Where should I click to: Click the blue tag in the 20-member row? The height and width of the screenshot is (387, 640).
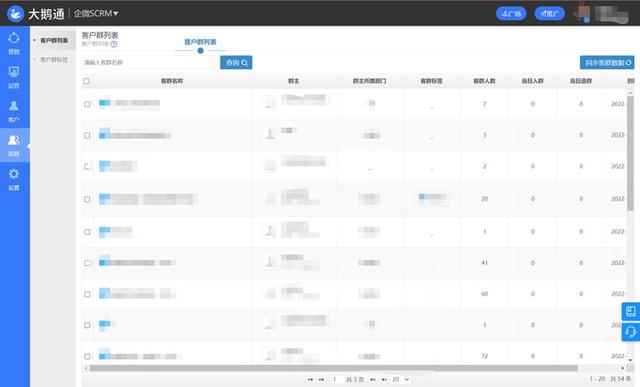pos(432,198)
